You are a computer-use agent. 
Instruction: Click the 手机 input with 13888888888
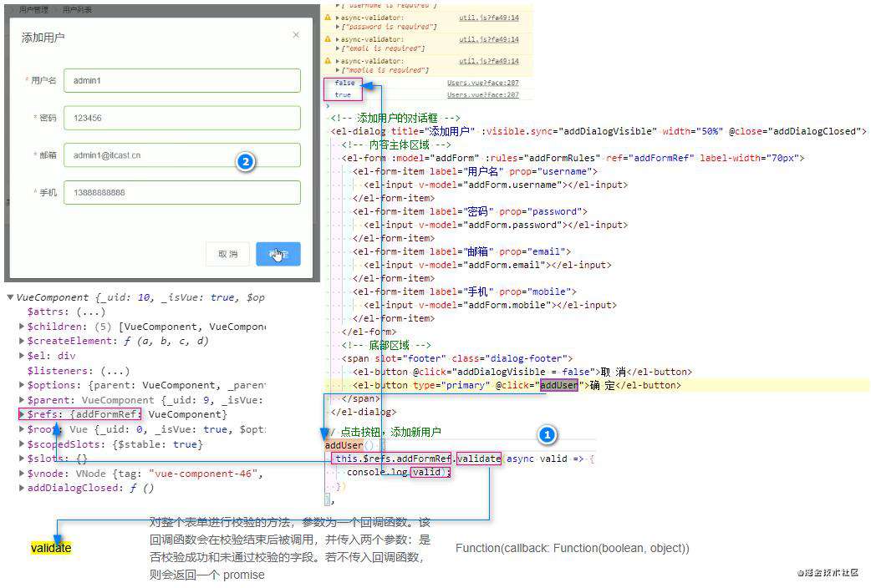click(182, 192)
